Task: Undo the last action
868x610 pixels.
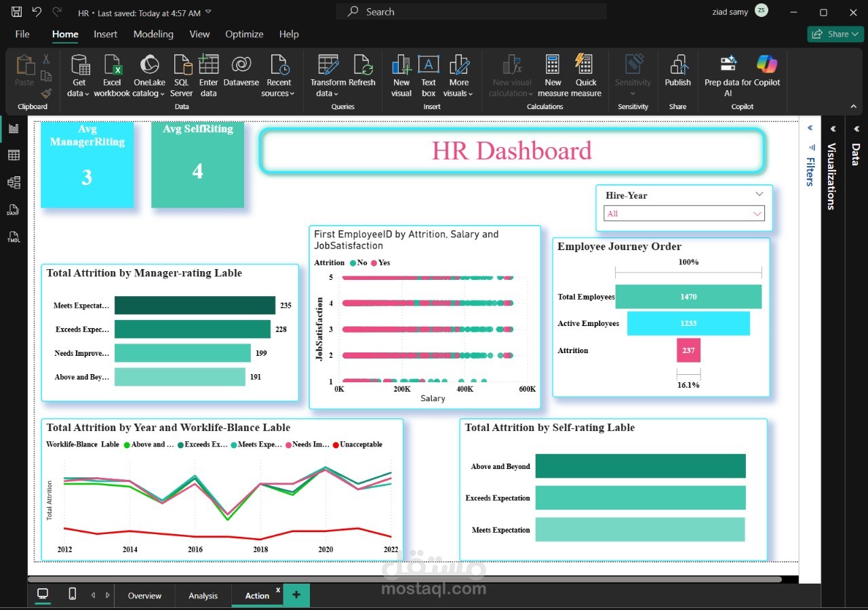Action: point(37,12)
